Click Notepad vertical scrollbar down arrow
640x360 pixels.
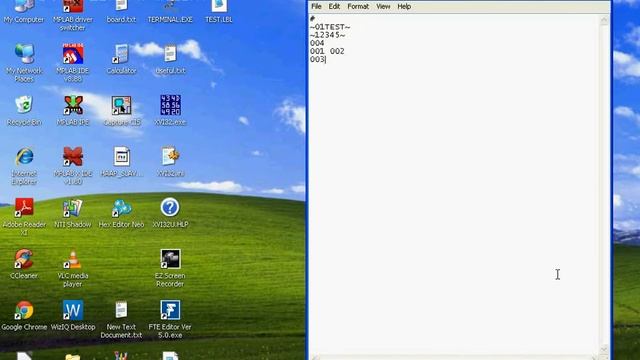coord(604,349)
